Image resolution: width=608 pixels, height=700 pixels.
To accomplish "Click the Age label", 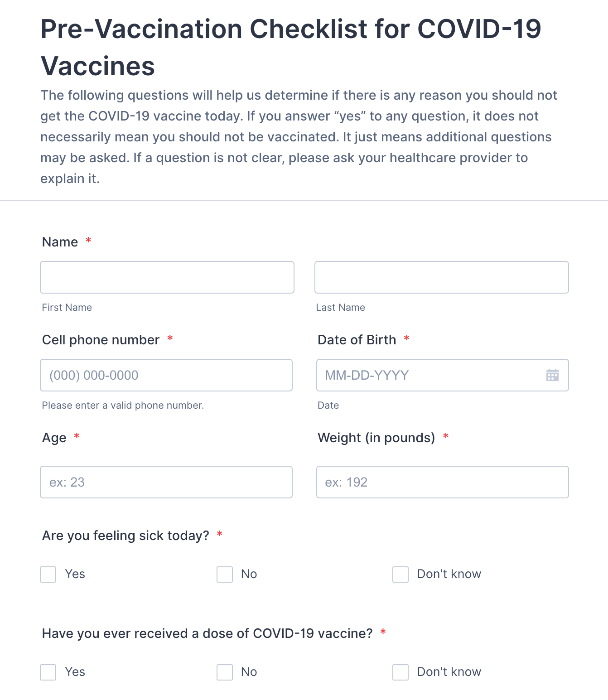I will coord(54,438).
